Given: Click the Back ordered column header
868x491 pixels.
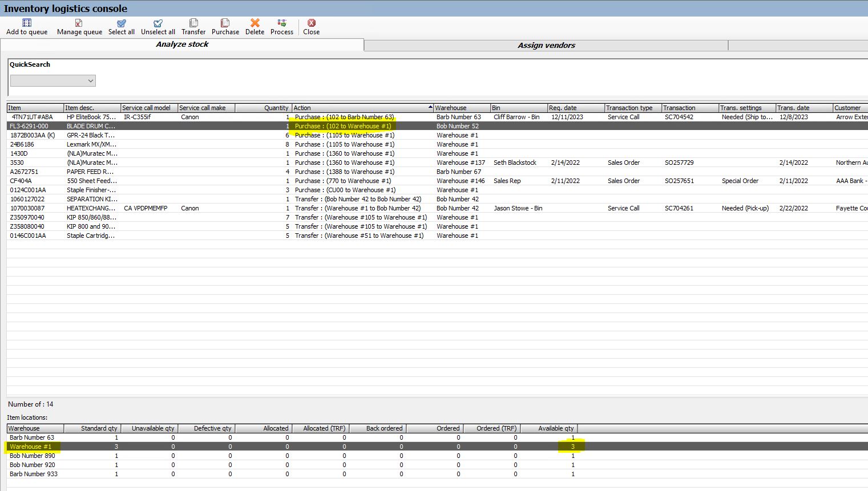Looking at the screenshot, I should point(378,428).
